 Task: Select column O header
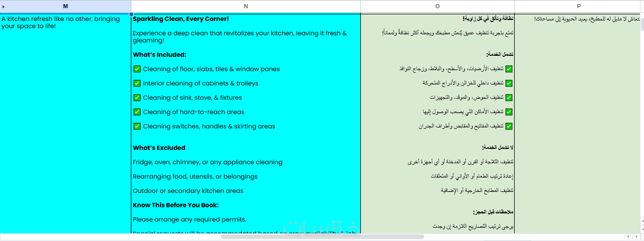pos(438,6)
